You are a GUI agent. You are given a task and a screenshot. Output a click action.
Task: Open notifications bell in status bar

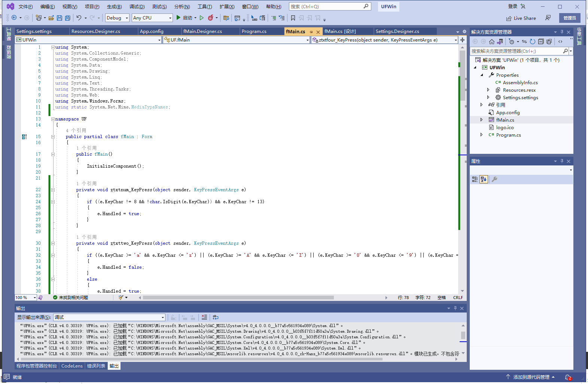click(x=568, y=377)
